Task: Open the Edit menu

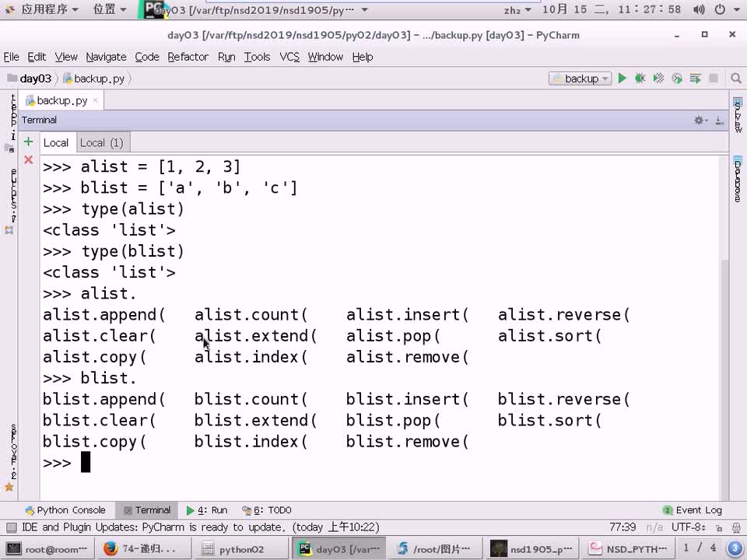Action: pyautogui.click(x=37, y=57)
